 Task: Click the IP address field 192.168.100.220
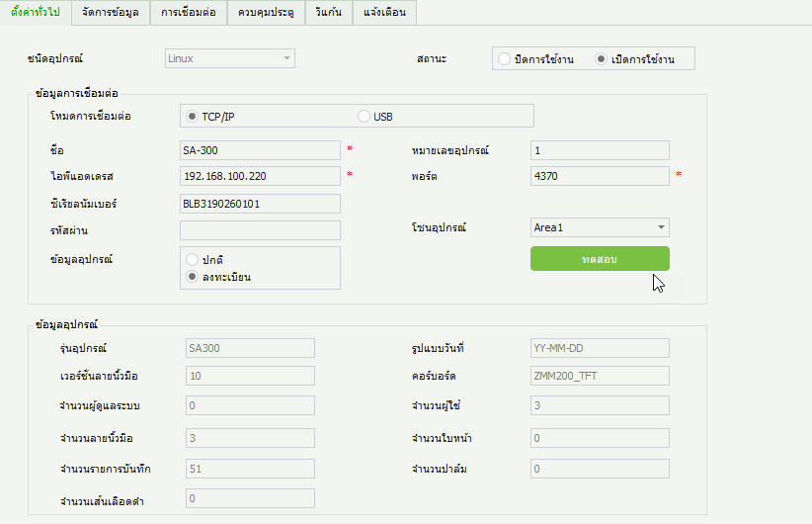click(260, 176)
